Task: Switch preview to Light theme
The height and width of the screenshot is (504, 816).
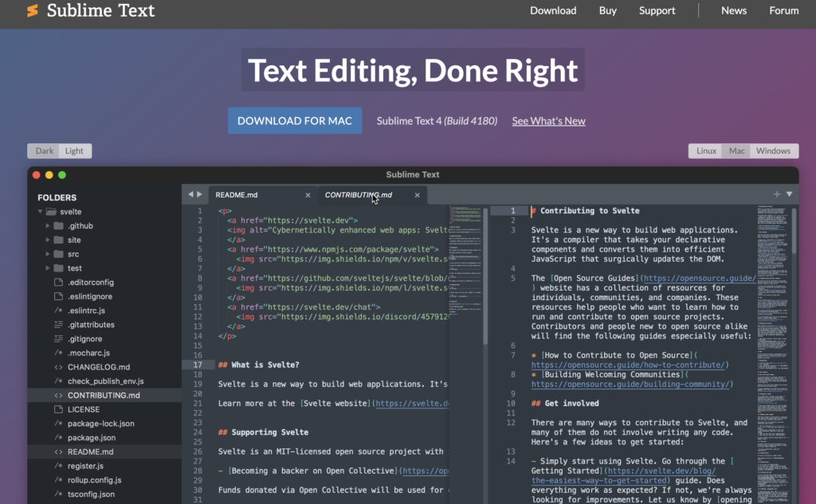Action: [x=74, y=151]
